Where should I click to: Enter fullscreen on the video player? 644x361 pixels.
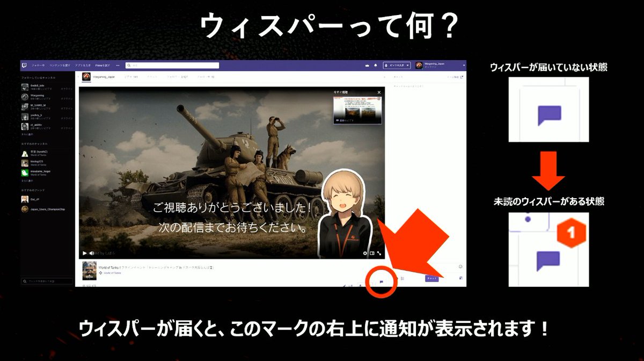379,253
